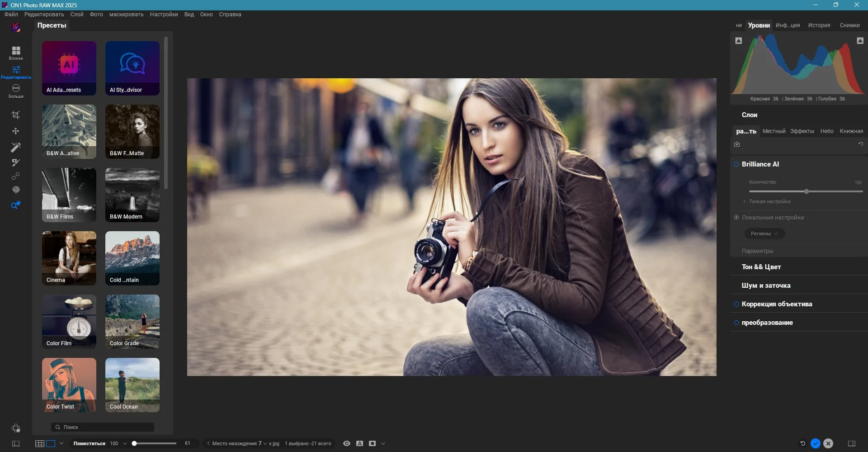Open the Browse module
Screen dimensions: 868x452
coord(16,52)
